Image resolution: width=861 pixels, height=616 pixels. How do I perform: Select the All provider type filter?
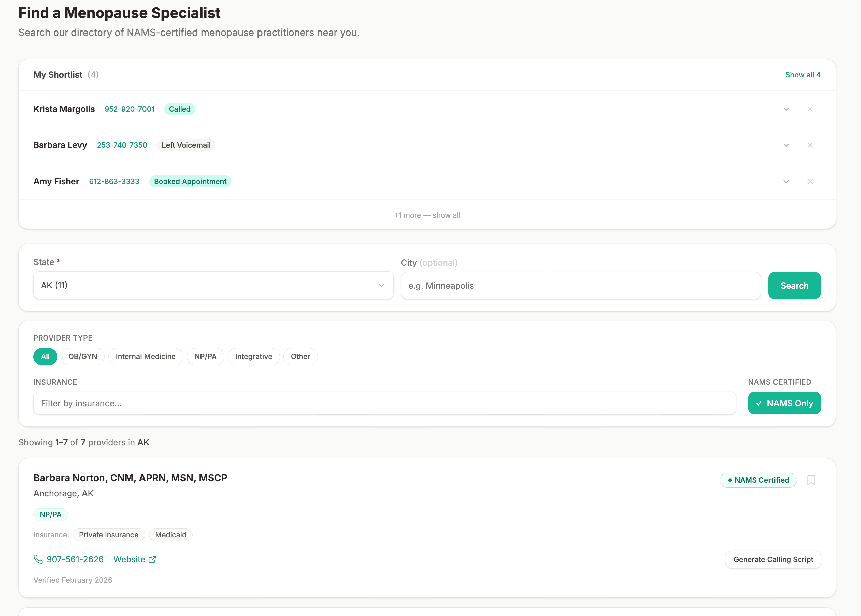[45, 356]
